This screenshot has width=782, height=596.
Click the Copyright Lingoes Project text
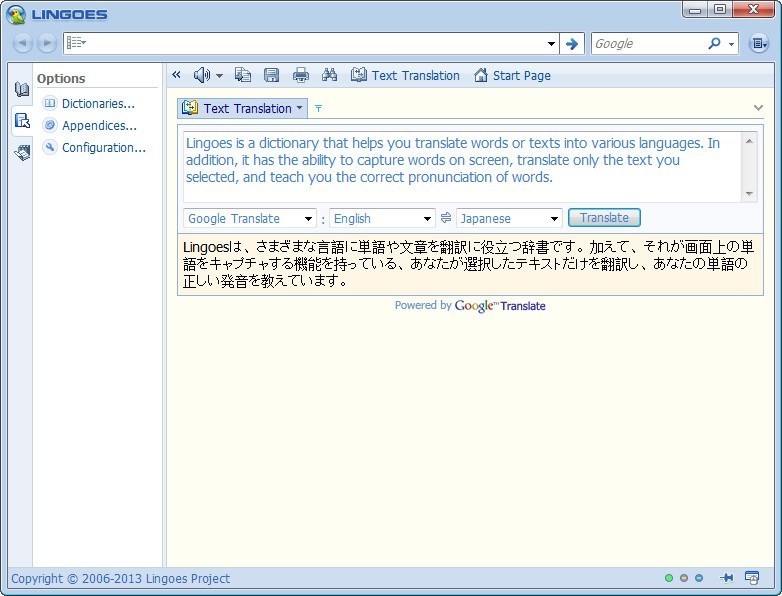point(120,579)
